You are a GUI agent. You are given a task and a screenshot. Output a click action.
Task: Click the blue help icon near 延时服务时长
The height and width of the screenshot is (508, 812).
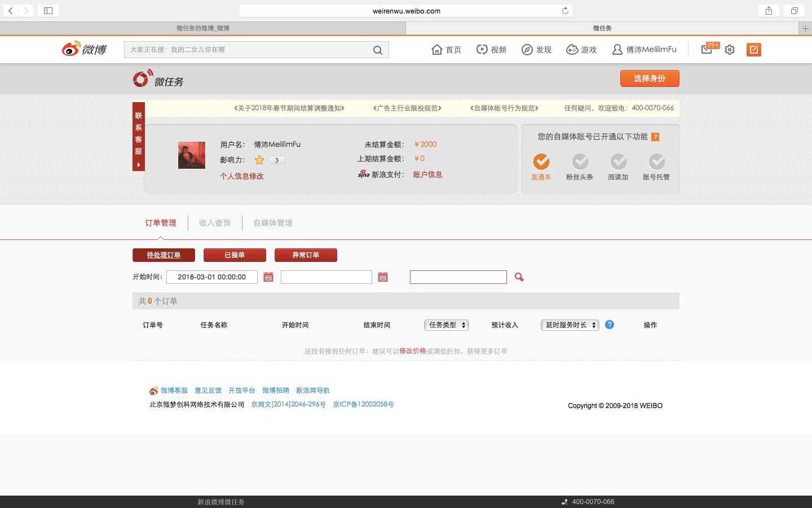point(610,325)
